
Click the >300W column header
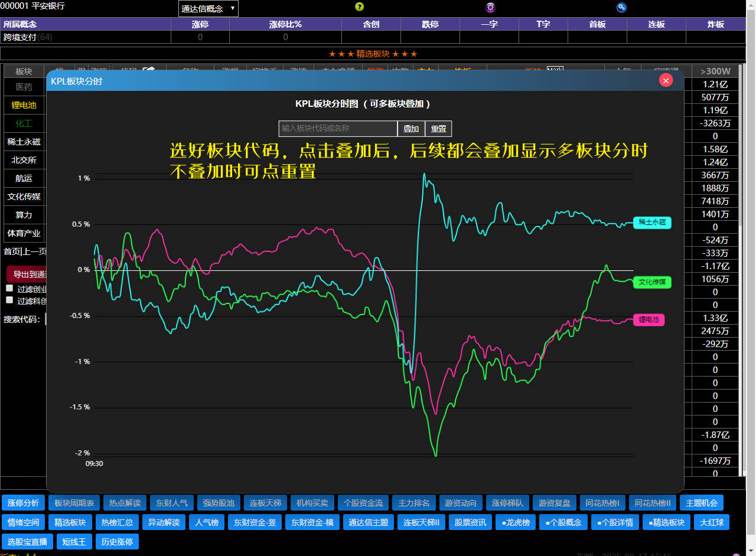tap(715, 71)
